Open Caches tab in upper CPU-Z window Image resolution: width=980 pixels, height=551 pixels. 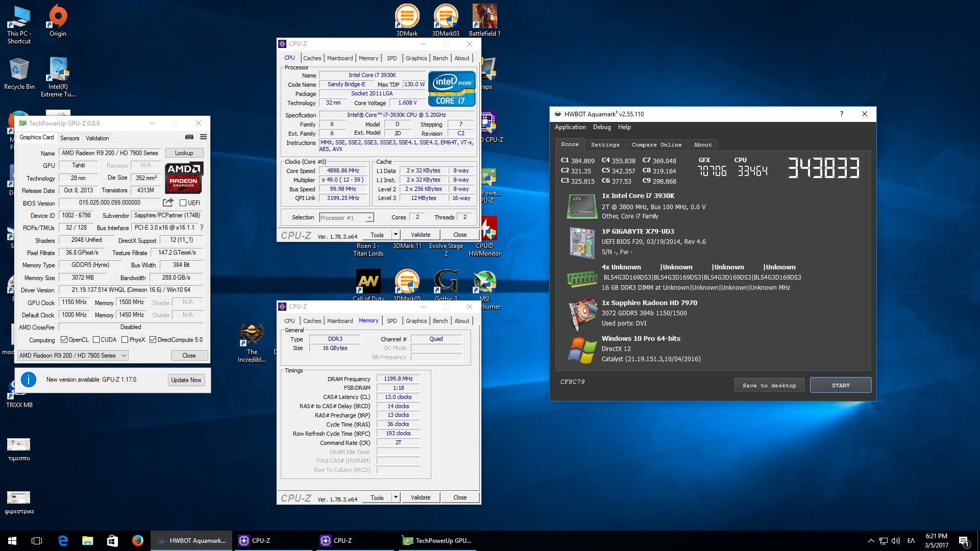click(x=312, y=58)
